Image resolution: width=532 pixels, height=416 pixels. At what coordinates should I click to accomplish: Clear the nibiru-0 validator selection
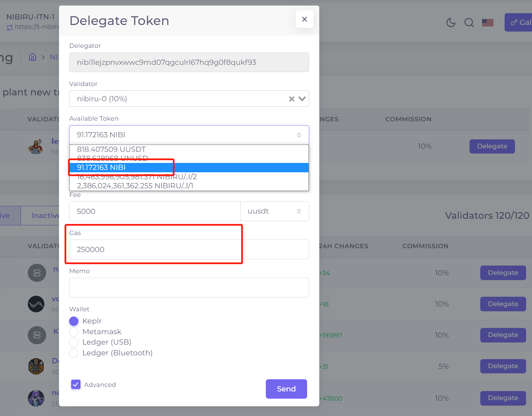coord(292,99)
